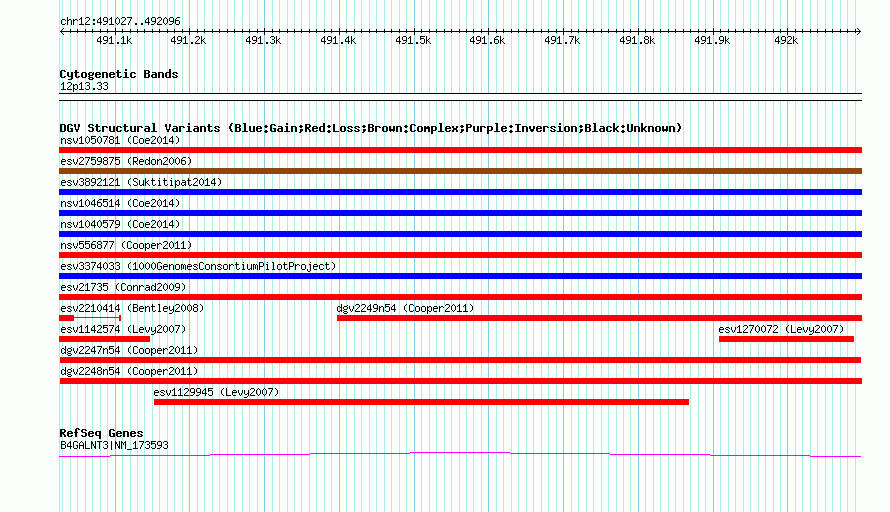This screenshot has width=890, height=512.
Task: Click the nsv1040579 (Coe2014) blue bar
Action: 460,234
